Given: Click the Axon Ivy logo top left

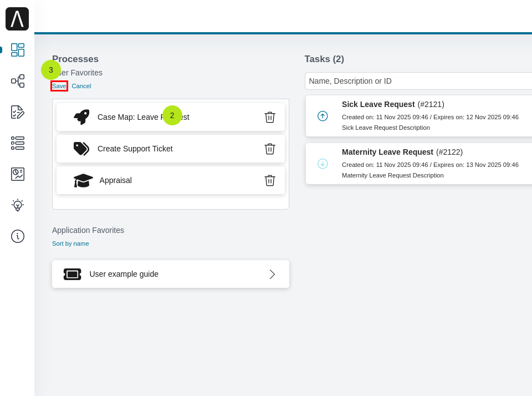Looking at the screenshot, I should pos(17,18).
